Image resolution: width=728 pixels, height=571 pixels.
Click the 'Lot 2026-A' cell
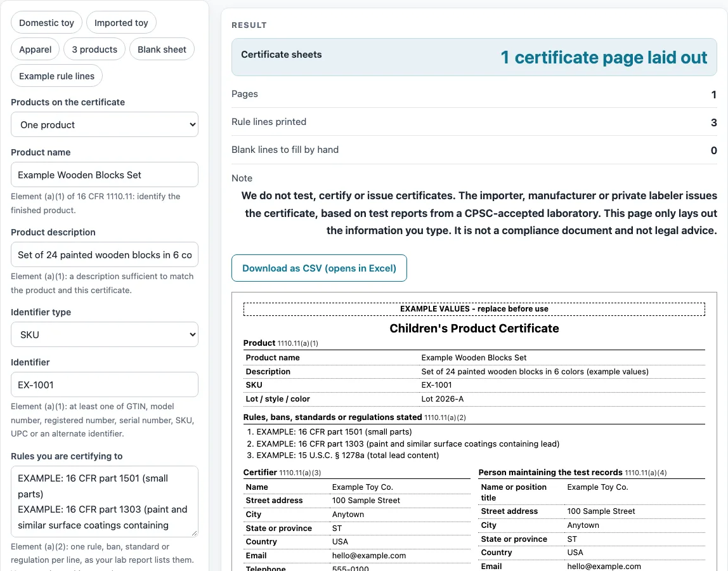click(x=442, y=399)
